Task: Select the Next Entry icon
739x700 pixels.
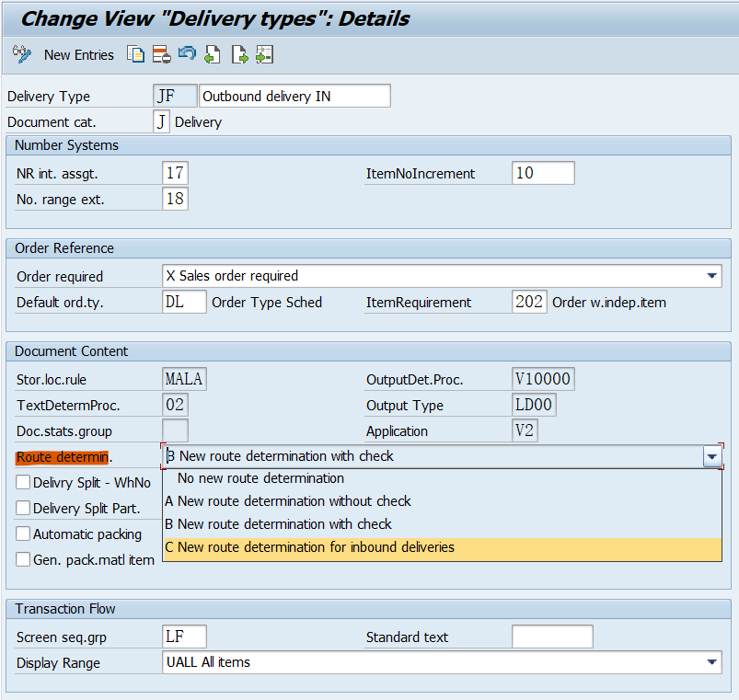Action: pyautogui.click(x=237, y=55)
